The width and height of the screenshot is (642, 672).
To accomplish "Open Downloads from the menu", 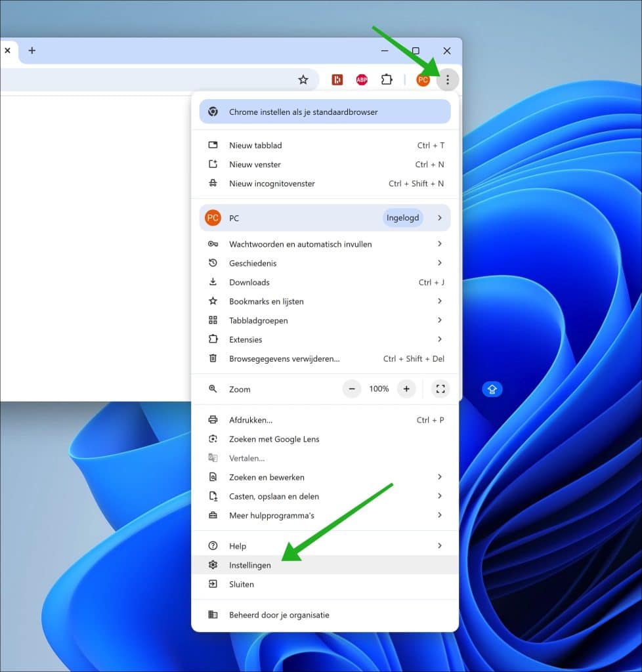I will pos(325,282).
